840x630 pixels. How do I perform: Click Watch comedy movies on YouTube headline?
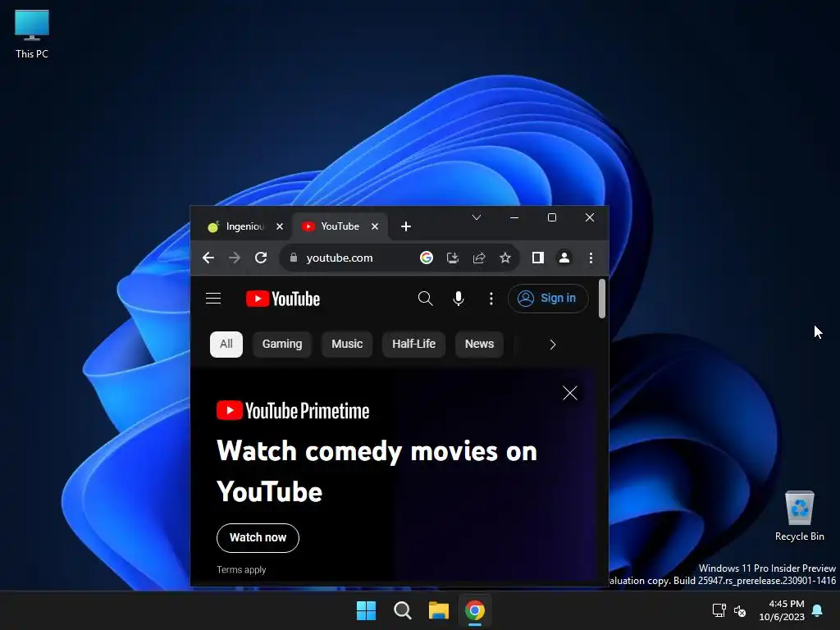pos(376,472)
